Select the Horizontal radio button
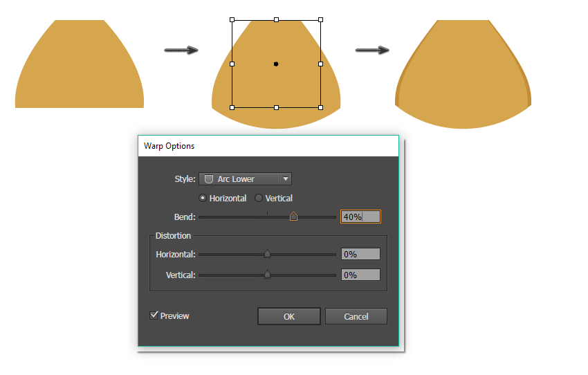This screenshot has width=588, height=375. (203, 199)
